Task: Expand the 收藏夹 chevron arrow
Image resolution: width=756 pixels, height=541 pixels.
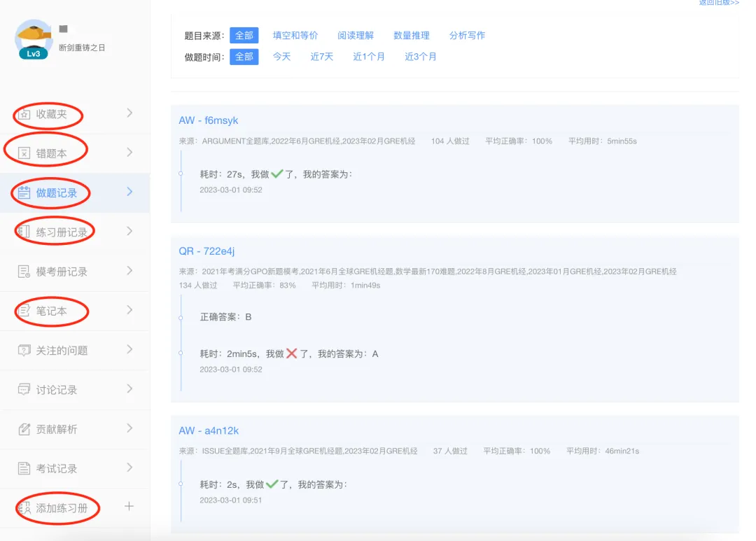Action: click(x=129, y=113)
